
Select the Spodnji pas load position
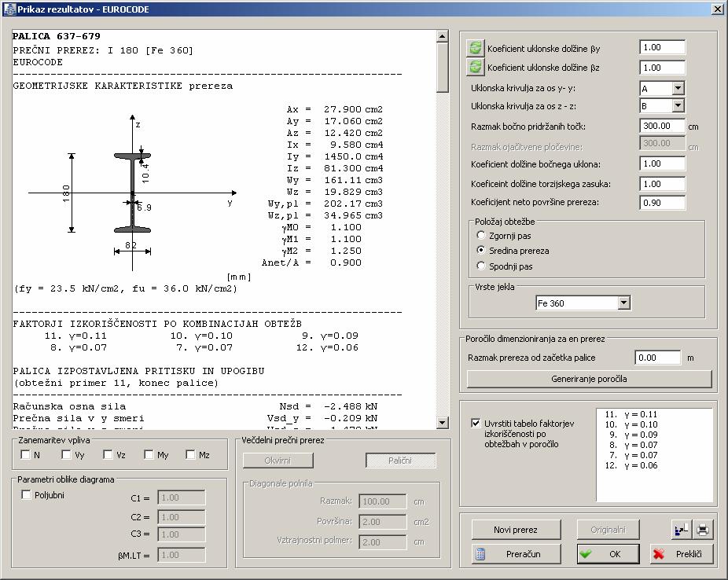[481, 266]
